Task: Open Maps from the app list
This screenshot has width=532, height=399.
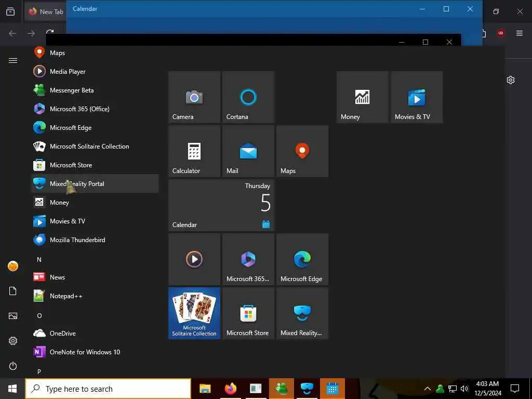Action: click(x=95, y=53)
